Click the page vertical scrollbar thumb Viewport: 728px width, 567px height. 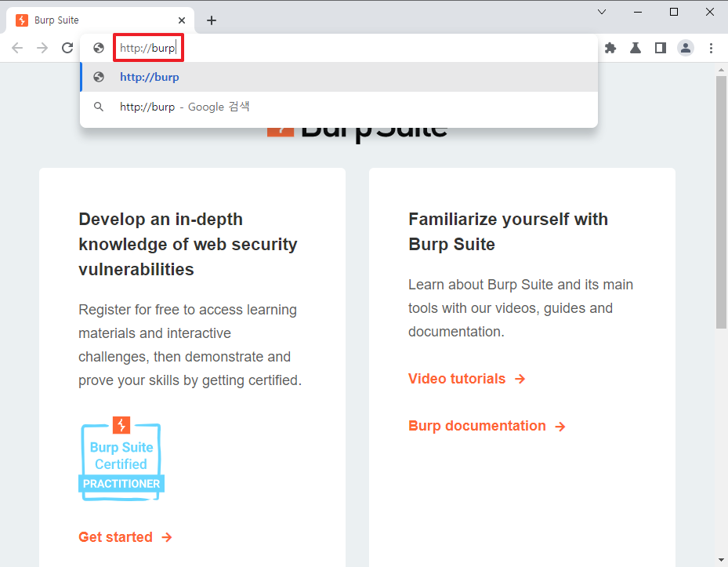tap(721, 202)
